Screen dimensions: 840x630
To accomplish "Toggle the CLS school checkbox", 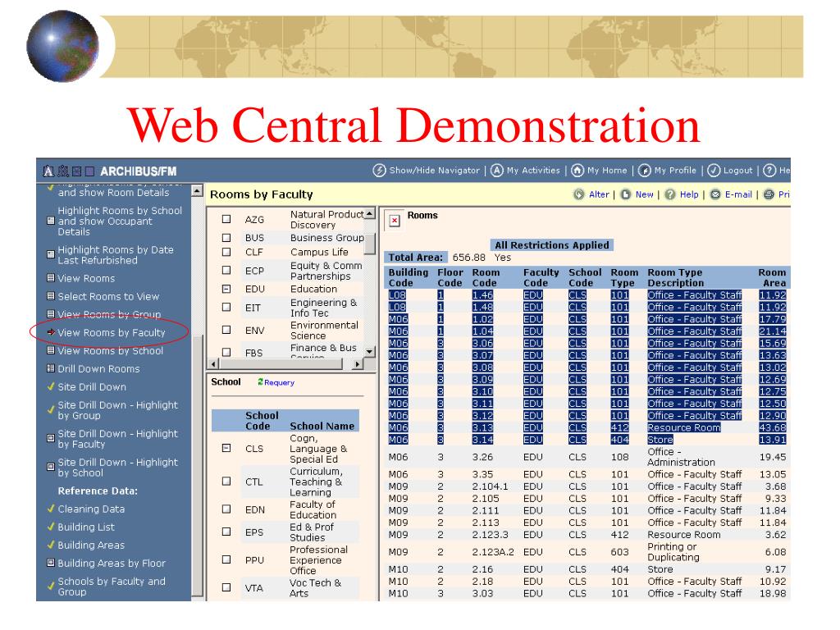I will pyautogui.click(x=226, y=449).
